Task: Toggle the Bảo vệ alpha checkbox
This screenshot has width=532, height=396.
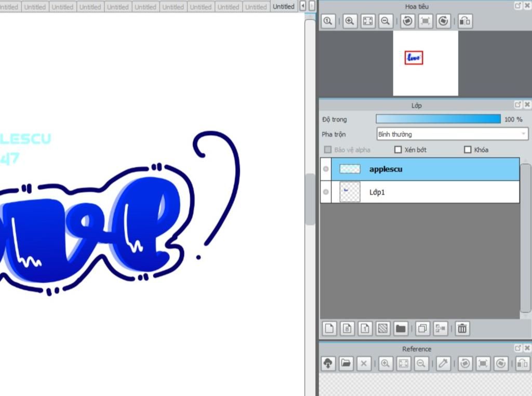Action: click(328, 150)
